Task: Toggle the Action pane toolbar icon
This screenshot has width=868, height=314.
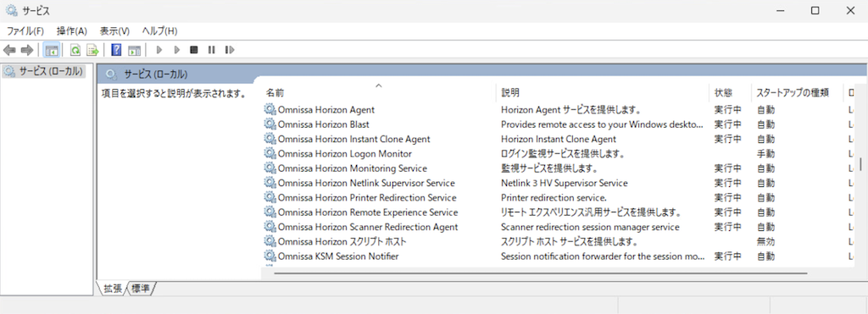Action: (134, 50)
